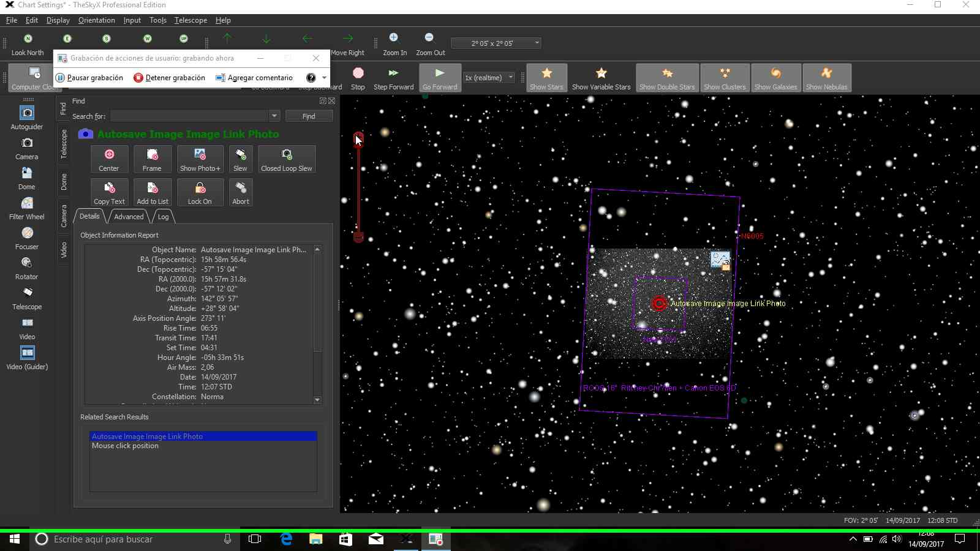Image resolution: width=980 pixels, height=551 pixels.
Task: Center on the selected object
Action: (x=109, y=159)
